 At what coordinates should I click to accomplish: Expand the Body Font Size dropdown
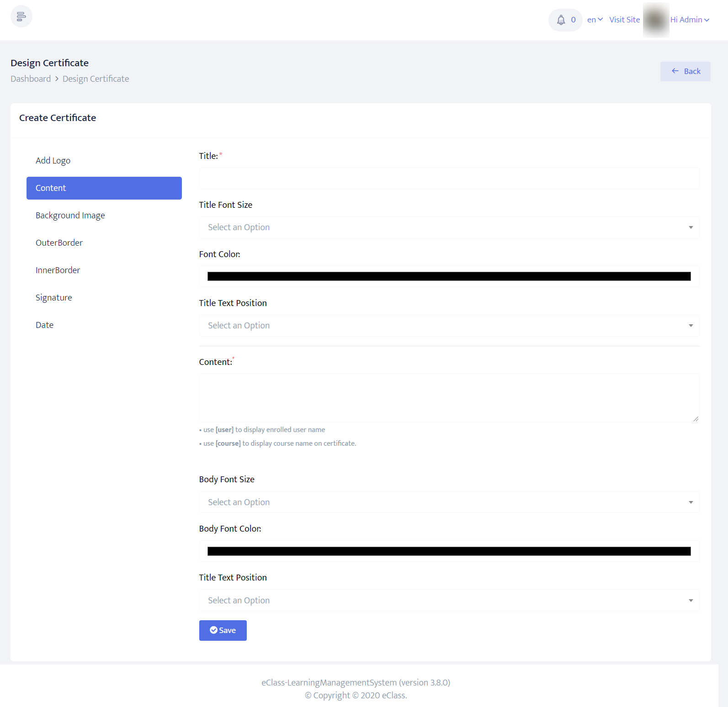[x=449, y=502]
